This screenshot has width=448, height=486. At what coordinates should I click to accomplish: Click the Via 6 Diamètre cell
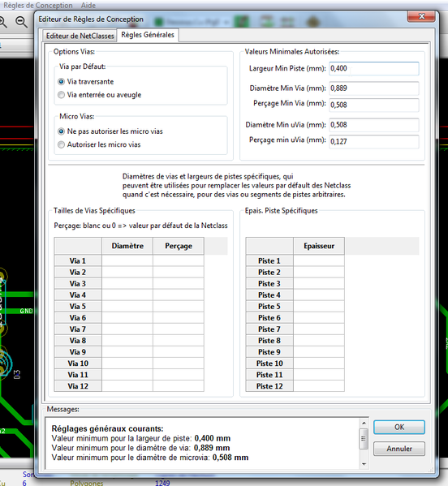pos(127,318)
